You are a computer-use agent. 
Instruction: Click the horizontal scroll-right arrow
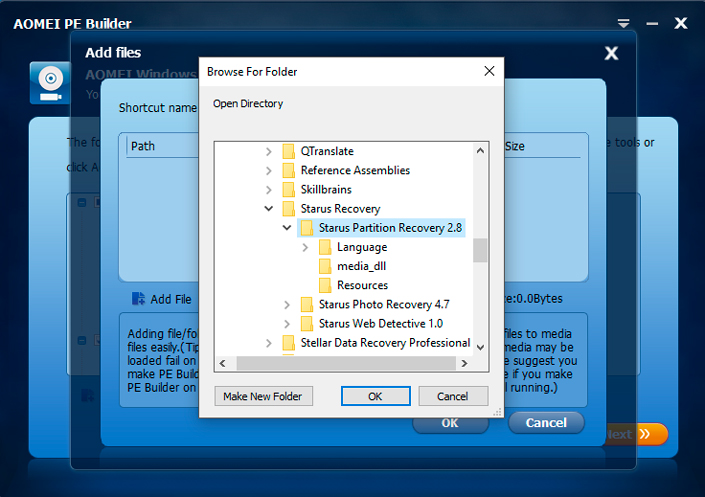[464, 363]
